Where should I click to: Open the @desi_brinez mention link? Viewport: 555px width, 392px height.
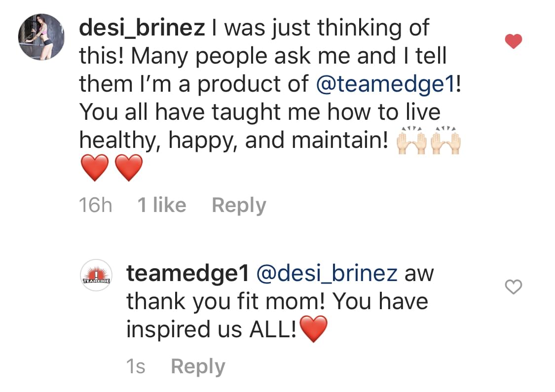(327, 274)
